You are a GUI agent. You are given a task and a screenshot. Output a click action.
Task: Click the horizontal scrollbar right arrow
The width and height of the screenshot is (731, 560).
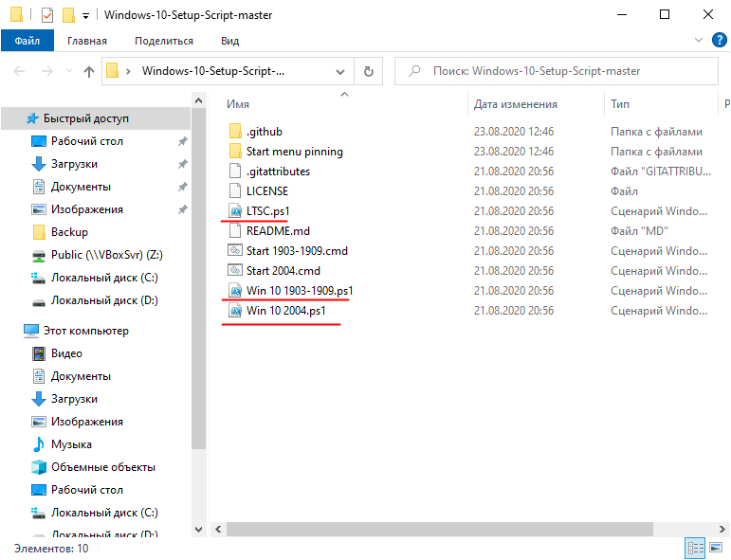722,530
